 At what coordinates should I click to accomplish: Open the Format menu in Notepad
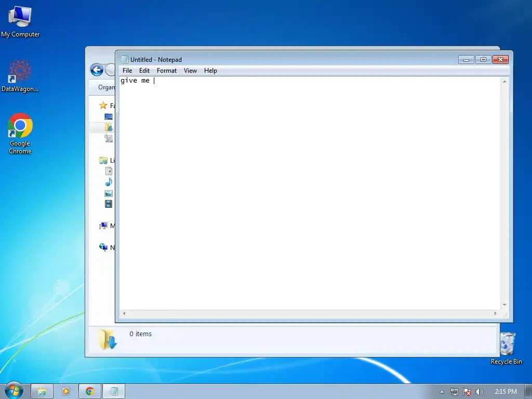[x=167, y=71]
